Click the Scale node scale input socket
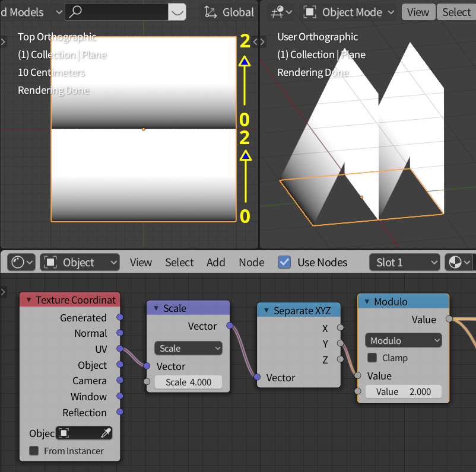Screen dimensions: 476x472 pyautogui.click(x=147, y=381)
